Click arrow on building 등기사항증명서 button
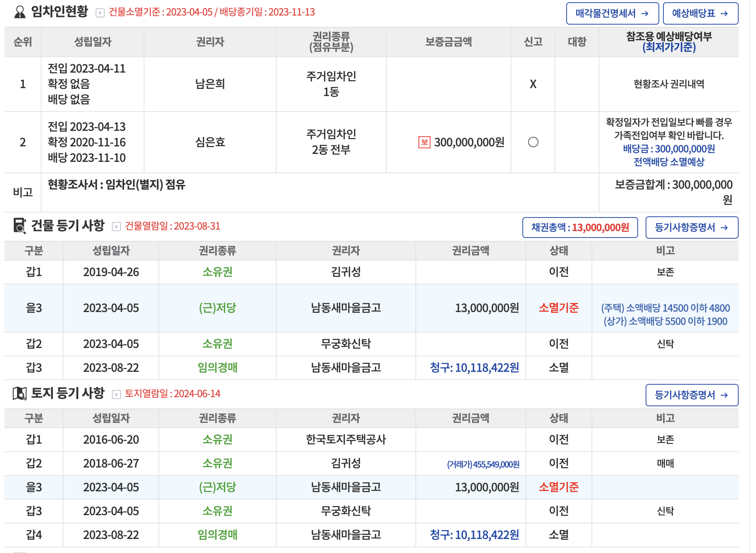 (x=724, y=227)
